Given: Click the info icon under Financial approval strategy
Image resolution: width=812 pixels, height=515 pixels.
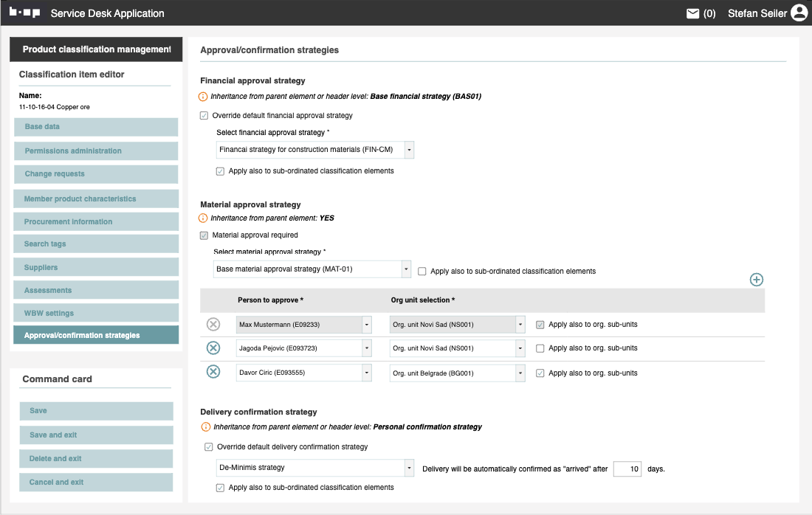Looking at the screenshot, I should (204, 96).
